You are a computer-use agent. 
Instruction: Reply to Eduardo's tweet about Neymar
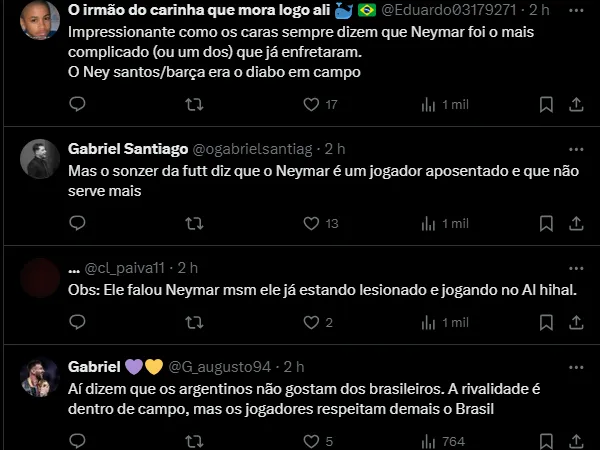78,104
